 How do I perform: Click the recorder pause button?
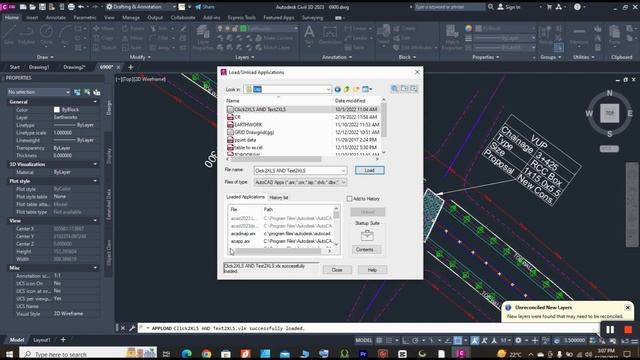click(610, 329)
